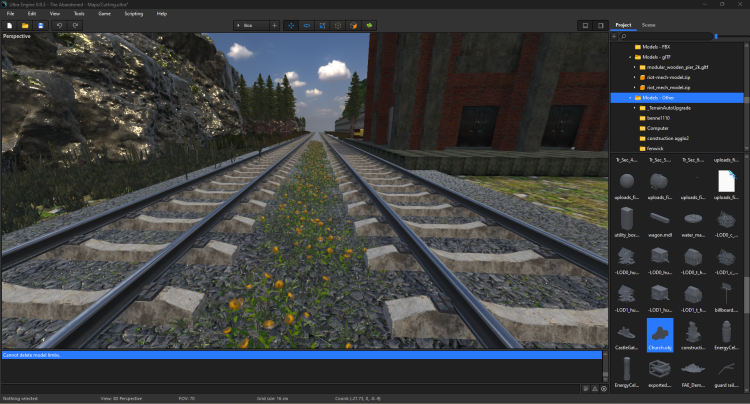
Task: Switch to the Scene tab
Action: (x=649, y=25)
